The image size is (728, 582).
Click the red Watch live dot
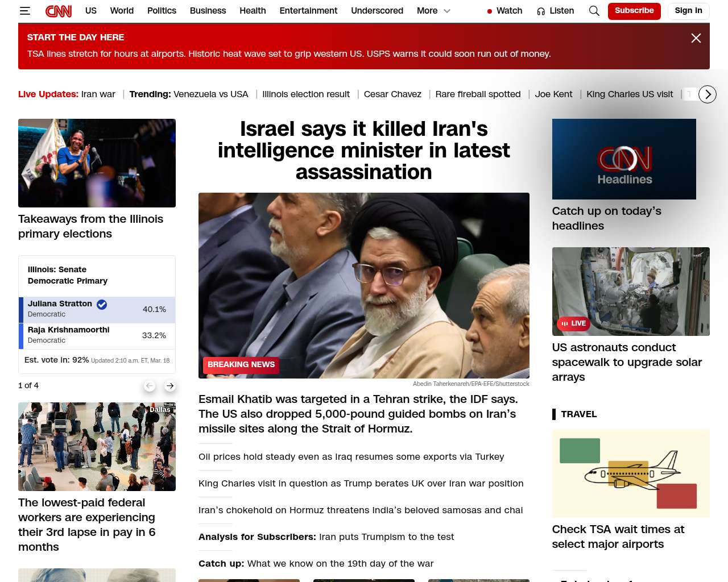click(x=490, y=11)
